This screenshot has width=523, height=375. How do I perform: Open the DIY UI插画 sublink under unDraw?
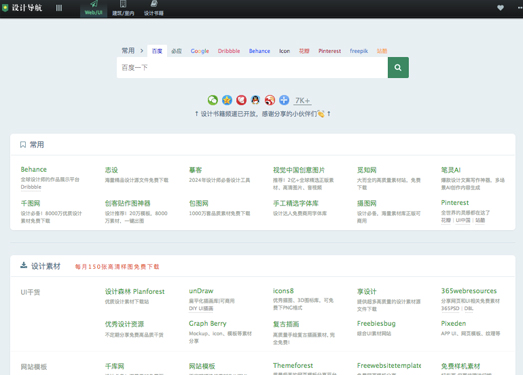201,308
